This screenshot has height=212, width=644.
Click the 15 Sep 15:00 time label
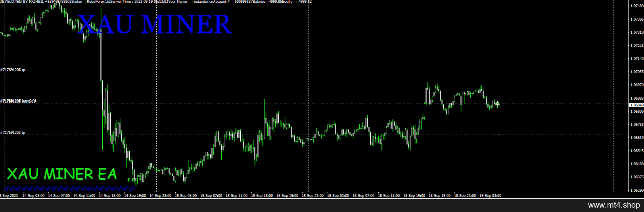click(x=262, y=195)
